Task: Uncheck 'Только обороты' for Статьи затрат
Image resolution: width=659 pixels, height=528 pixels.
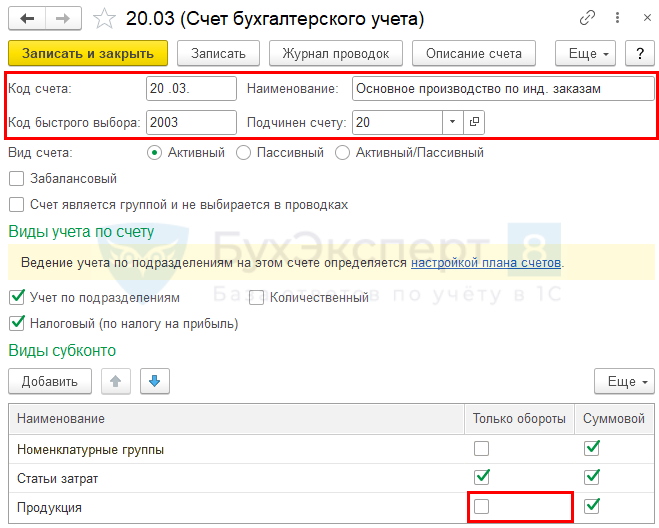Action: click(481, 477)
